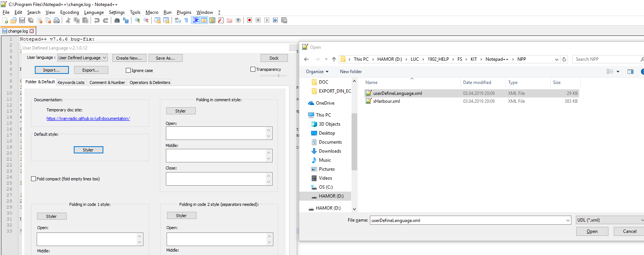The height and width of the screenshot is (255, 644).
Task: Toggle synchronize vertical scrolling icon
Action: tap(158, 20)
